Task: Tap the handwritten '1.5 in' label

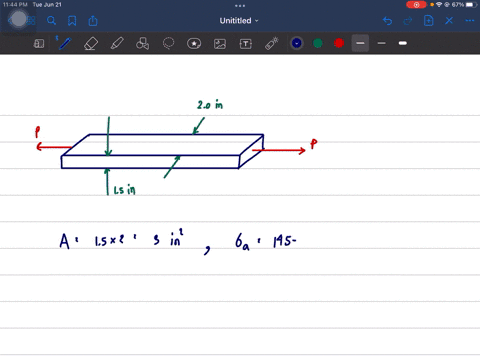Action: click(x=125, y=190)
